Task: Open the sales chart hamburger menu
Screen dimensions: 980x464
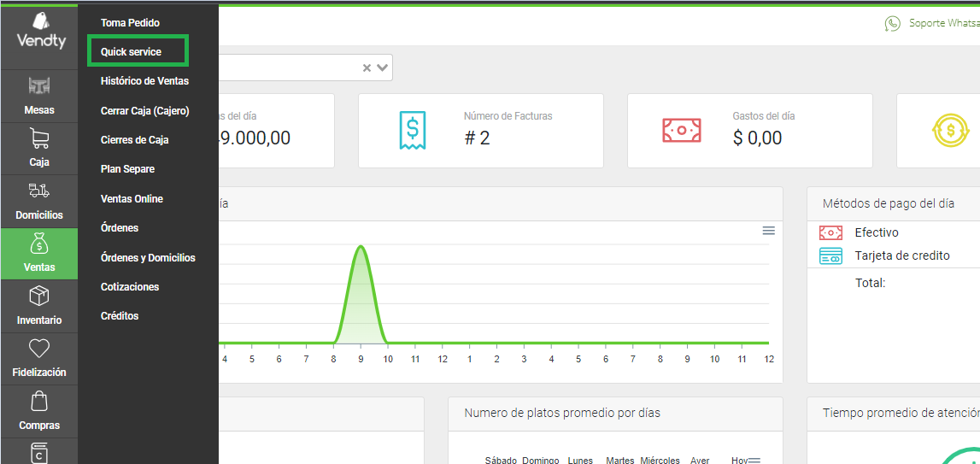Action: click(x=769, y=231)
